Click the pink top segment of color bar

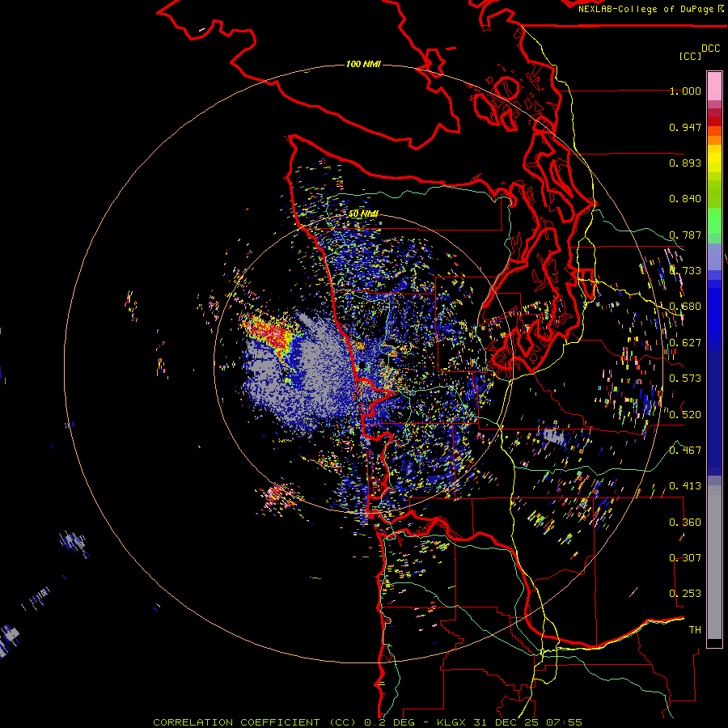714,87
